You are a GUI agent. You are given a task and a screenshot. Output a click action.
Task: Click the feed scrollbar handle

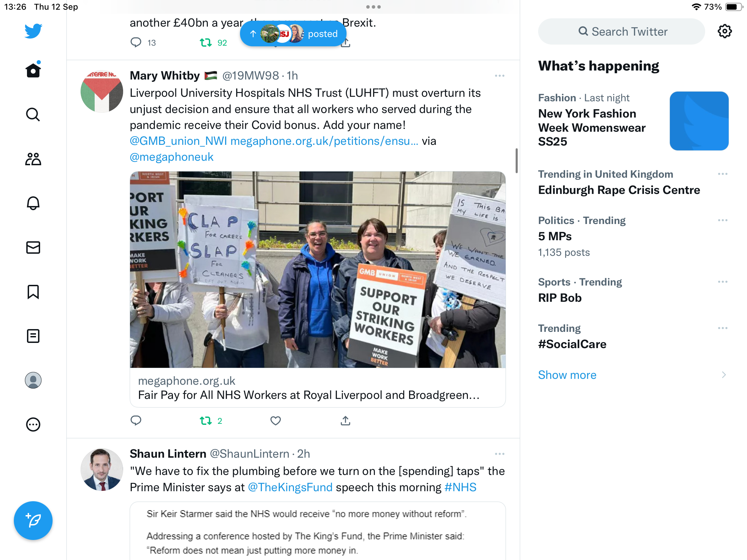pyautogui.click(x=516, y=160)
